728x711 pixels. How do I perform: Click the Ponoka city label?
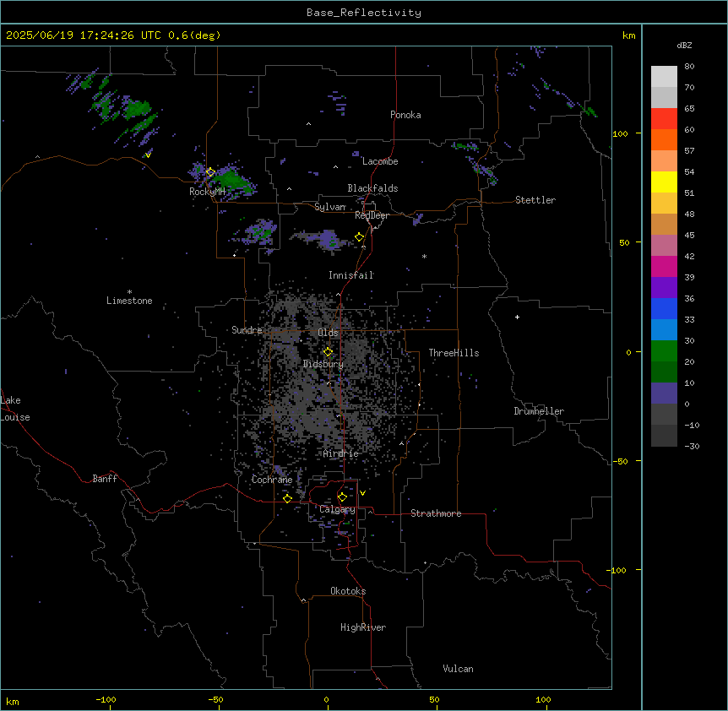click(x=405, y=115)
